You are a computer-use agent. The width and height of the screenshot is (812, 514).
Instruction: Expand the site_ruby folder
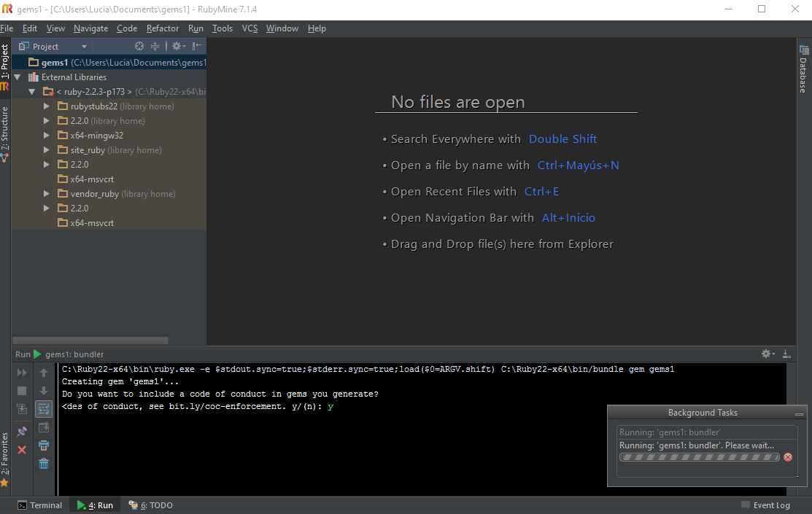pos(47,150)
